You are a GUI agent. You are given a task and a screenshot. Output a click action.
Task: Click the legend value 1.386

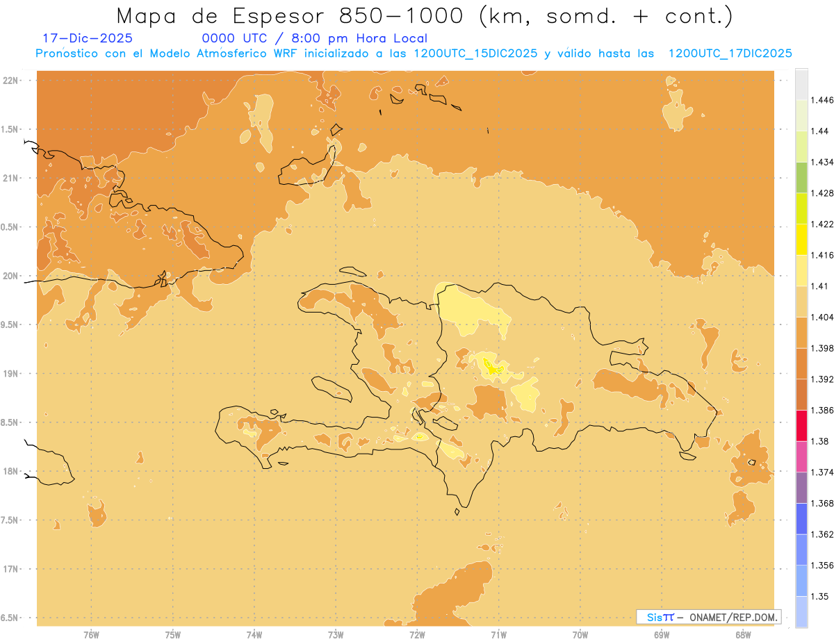pos(823,410)
